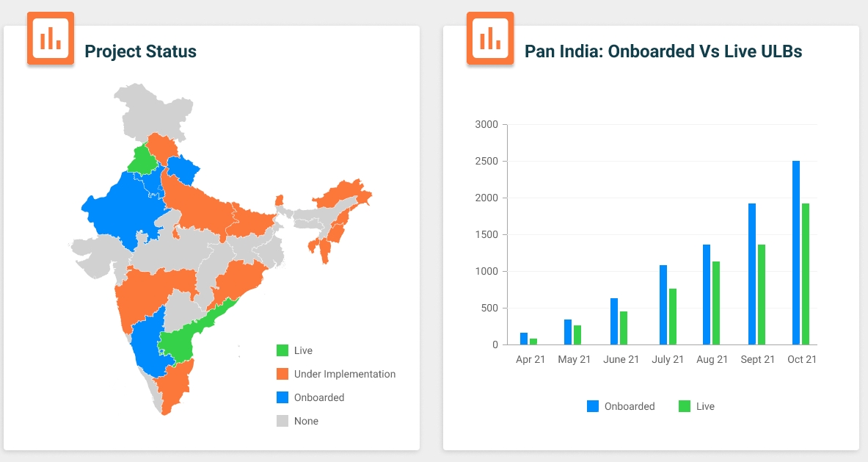Select the green Oct 21 Live bar

pyautogui.click(x=806, y=274)
